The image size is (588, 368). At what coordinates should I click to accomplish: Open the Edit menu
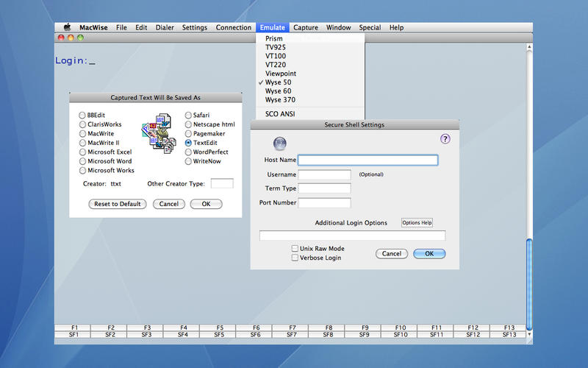141,27
